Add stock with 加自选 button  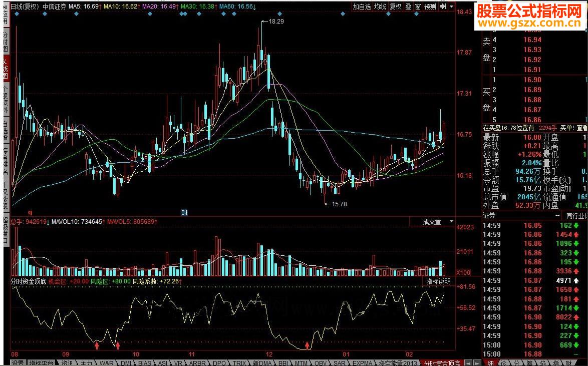tap(362, 7)
